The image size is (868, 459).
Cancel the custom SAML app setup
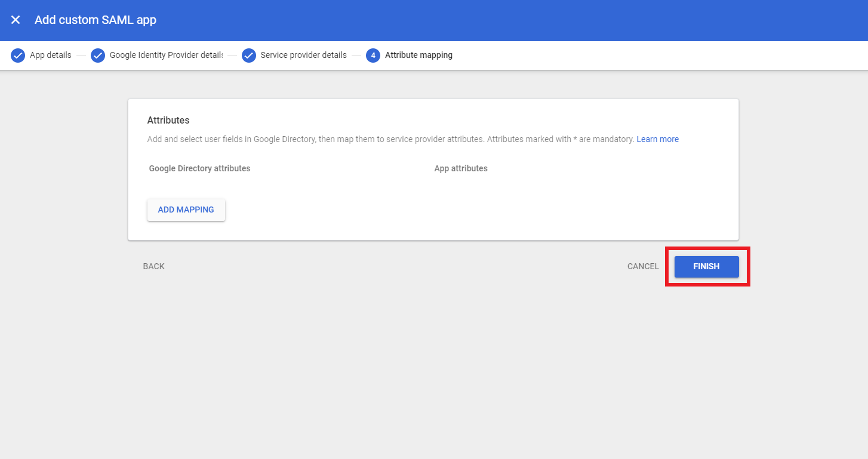[x=642, y=266]
